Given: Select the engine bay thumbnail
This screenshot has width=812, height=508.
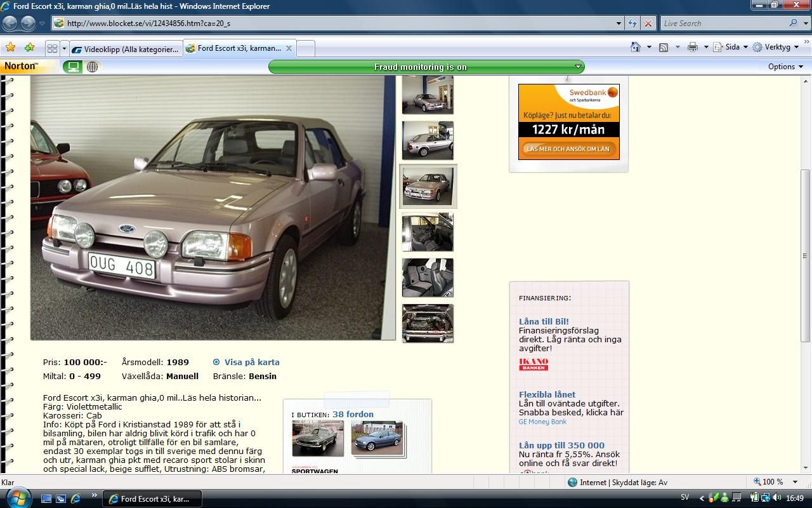Looking at the screenshot, I should (428, 323).
